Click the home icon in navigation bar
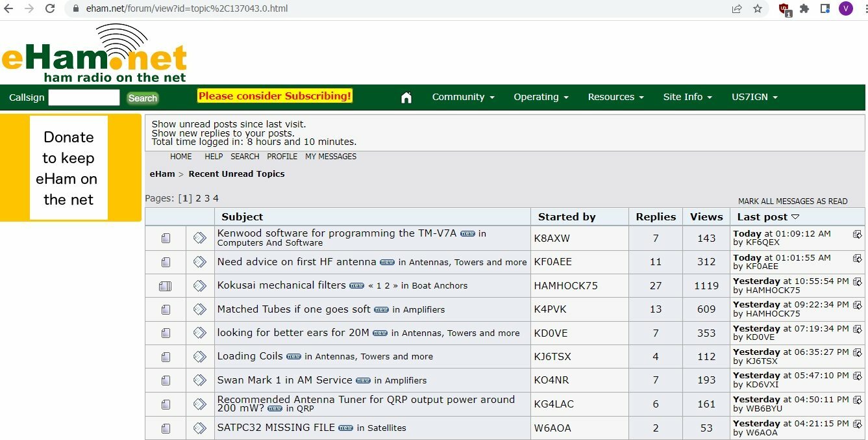Viewport: 868px width, 440px height. click(406, 97)
